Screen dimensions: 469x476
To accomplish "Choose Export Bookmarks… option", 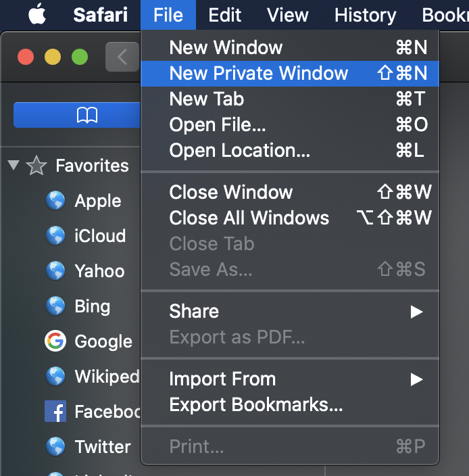I will click(x=290, y=405).
